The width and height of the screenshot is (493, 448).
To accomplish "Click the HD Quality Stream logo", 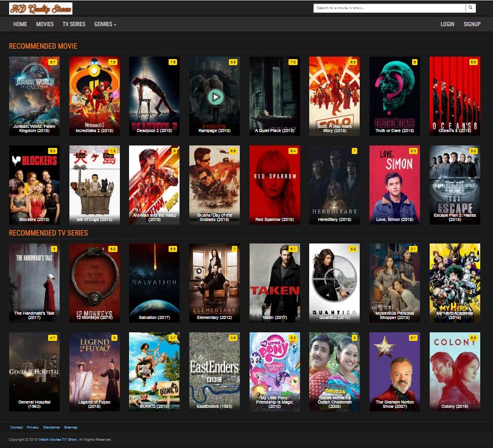I will (x=41, y=9).
